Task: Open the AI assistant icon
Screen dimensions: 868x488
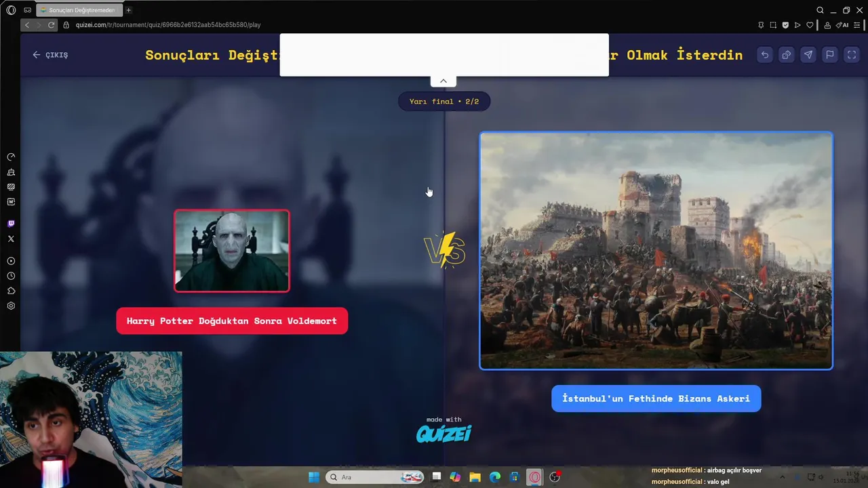Action: [842, 25]
